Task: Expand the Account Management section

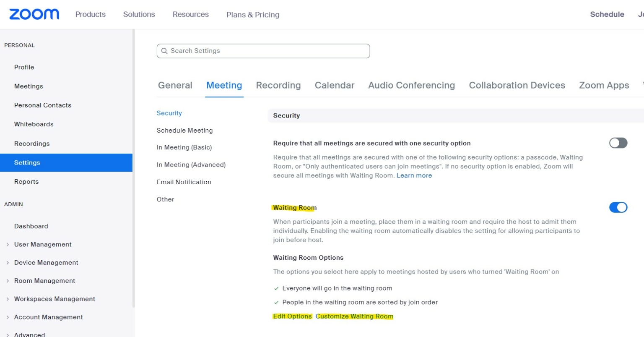Action: pyautogui.click(x=48, y=317)
